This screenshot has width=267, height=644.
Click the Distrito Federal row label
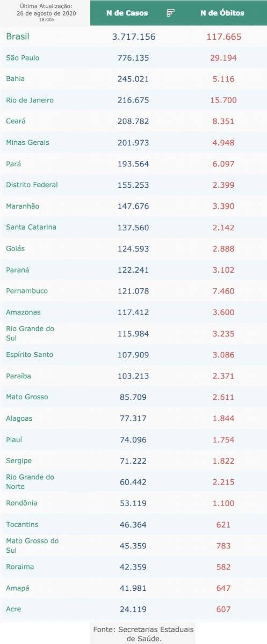(x=32, y=185)
